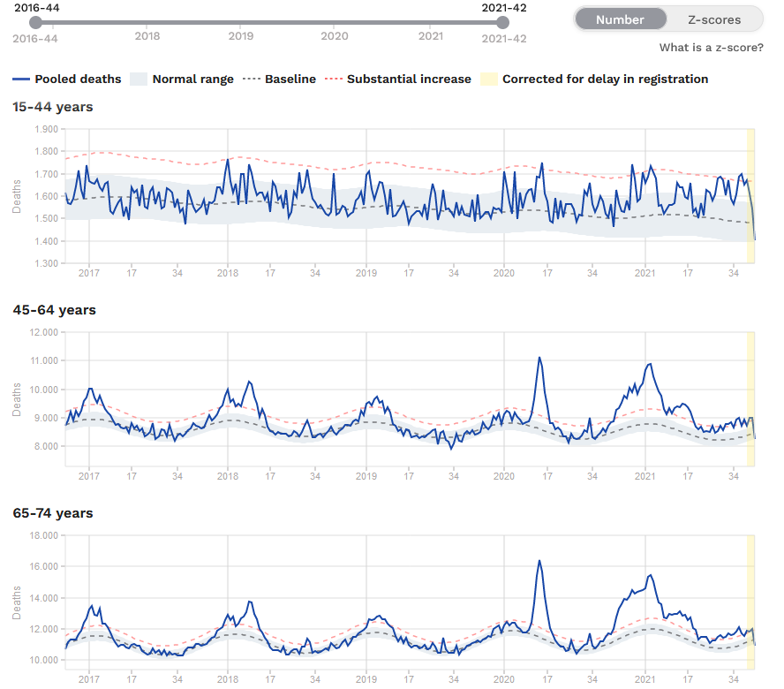
Task: Click the 'Corrected for delay in registration' legend swatch
Action: point(489,79)
